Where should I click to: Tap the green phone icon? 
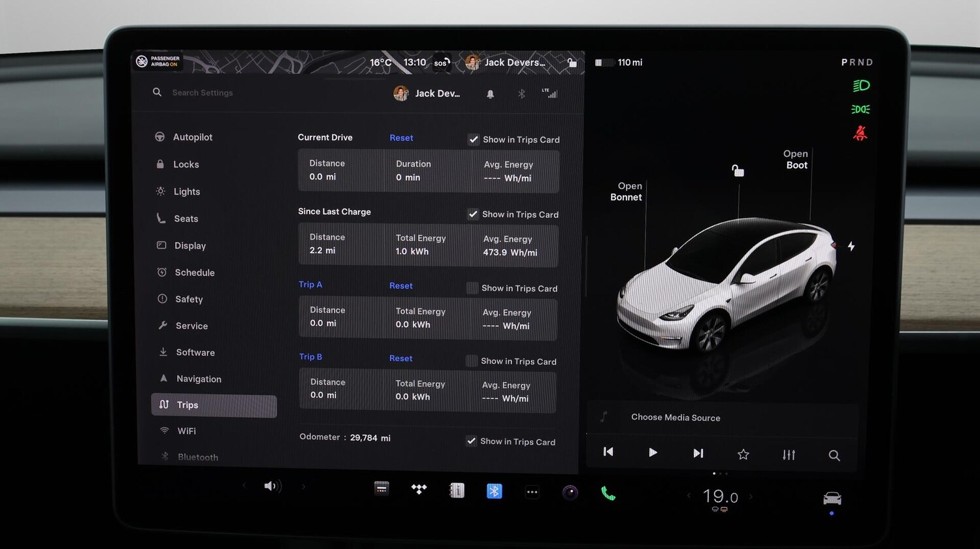pyautogui.click(x=608, y=493)
